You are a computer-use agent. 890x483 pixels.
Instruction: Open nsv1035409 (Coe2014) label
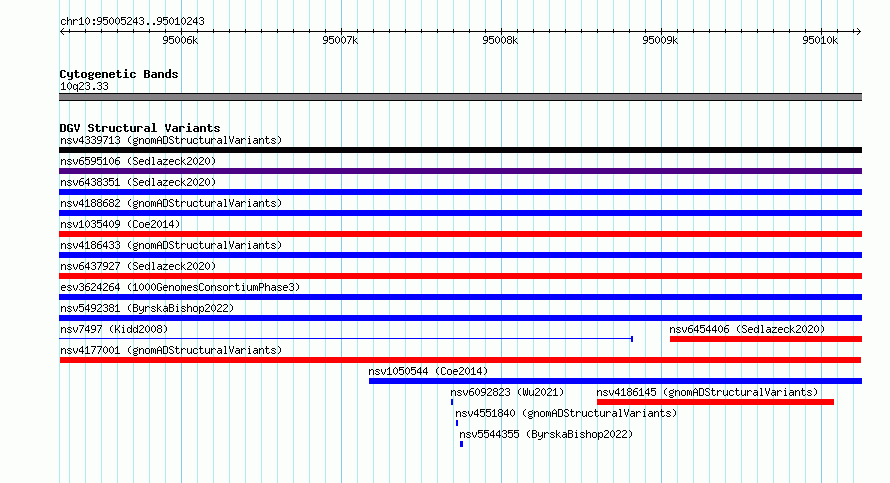pyautogui.click(x=120, y=224)
